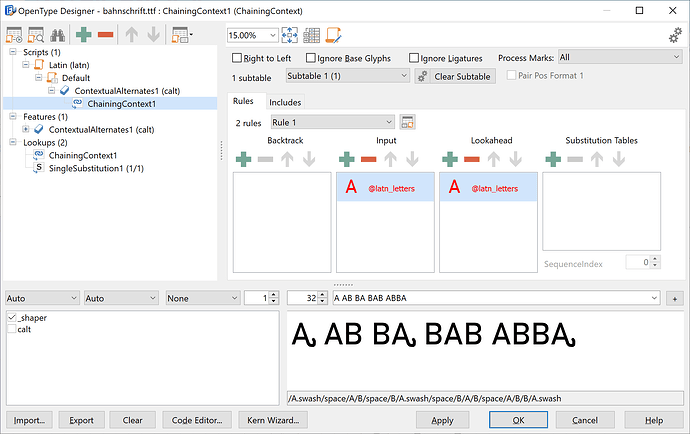
Task: Open the Code Editor... button
Action: tap(197, 420)
